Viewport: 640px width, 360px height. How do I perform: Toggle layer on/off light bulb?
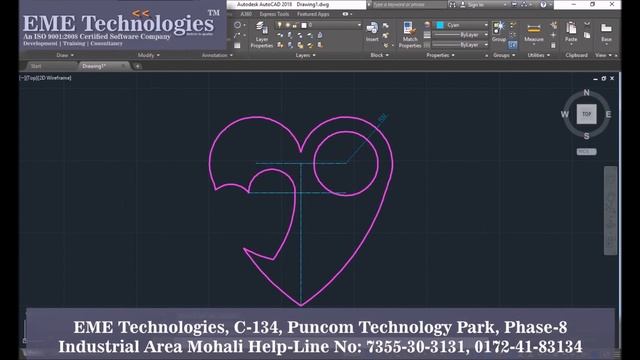[x=279, y=25]
